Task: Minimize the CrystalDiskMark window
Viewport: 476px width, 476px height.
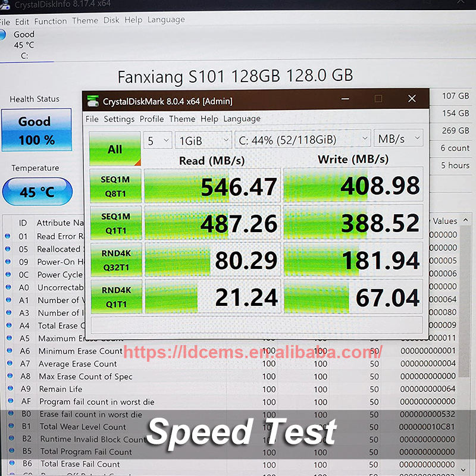Action: [x=345, y=99]
